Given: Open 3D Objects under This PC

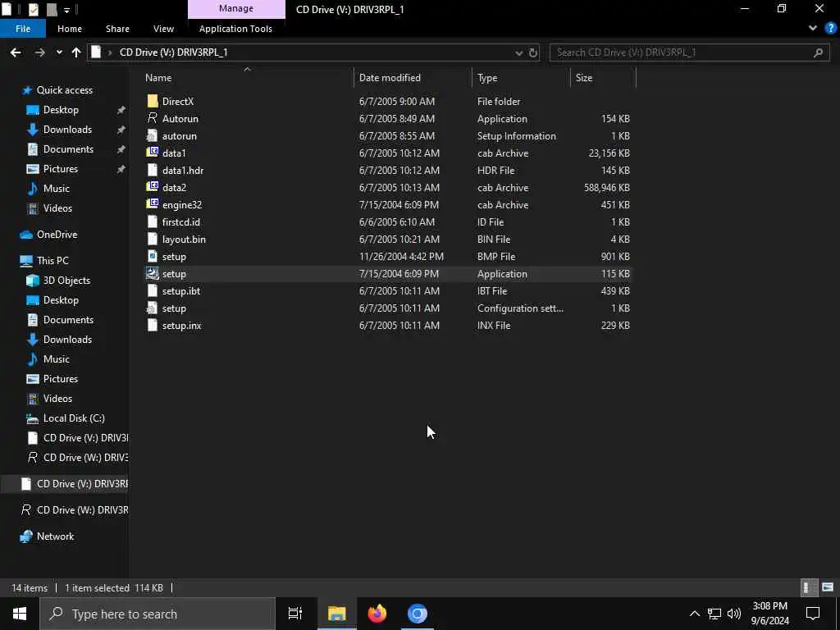Looking at the screenshot, I should [66, 281].
